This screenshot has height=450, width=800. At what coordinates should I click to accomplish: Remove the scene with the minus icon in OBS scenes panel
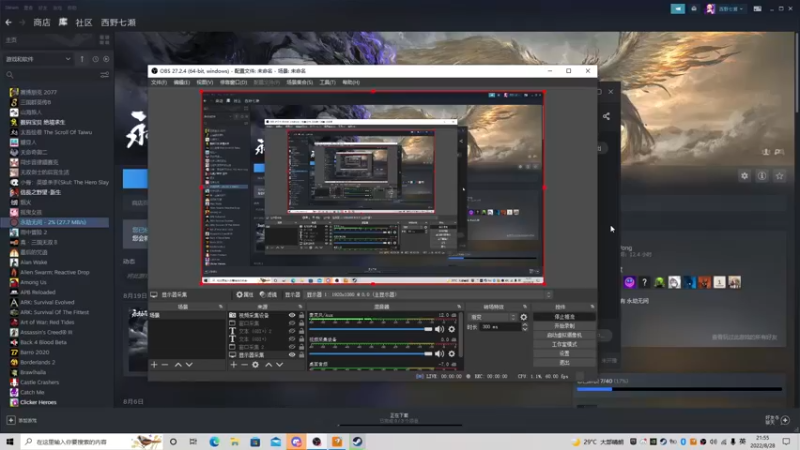click(x=165, y=365)
